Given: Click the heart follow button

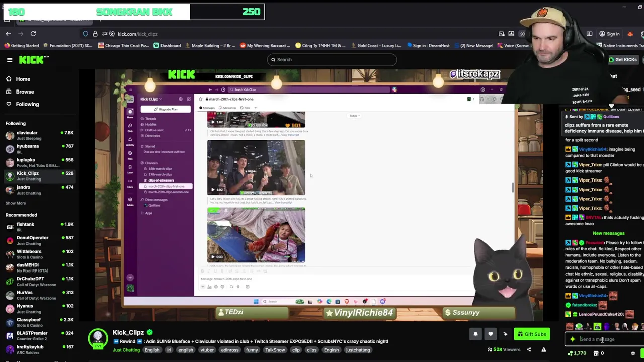Looking at the screenshot, I should tap(491, 334).
